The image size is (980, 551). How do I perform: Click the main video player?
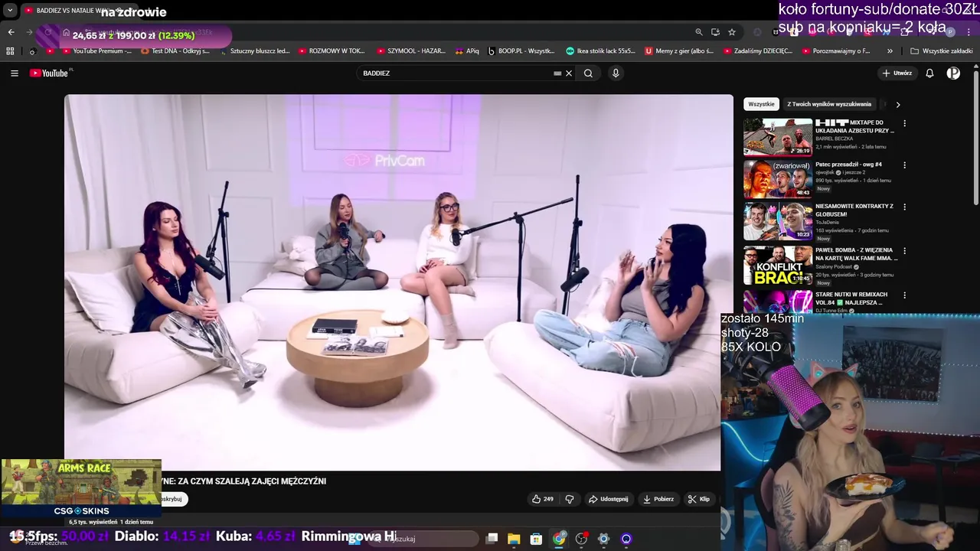392,282
